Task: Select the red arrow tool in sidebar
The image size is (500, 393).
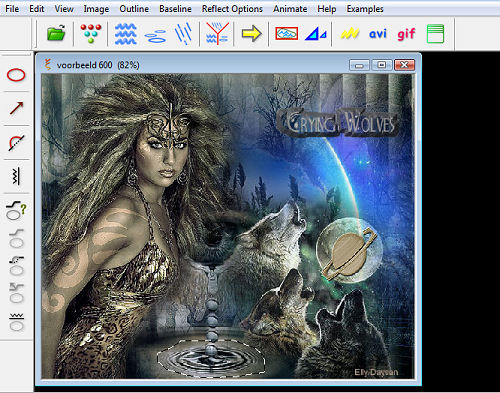Action: tap(16, 108)
